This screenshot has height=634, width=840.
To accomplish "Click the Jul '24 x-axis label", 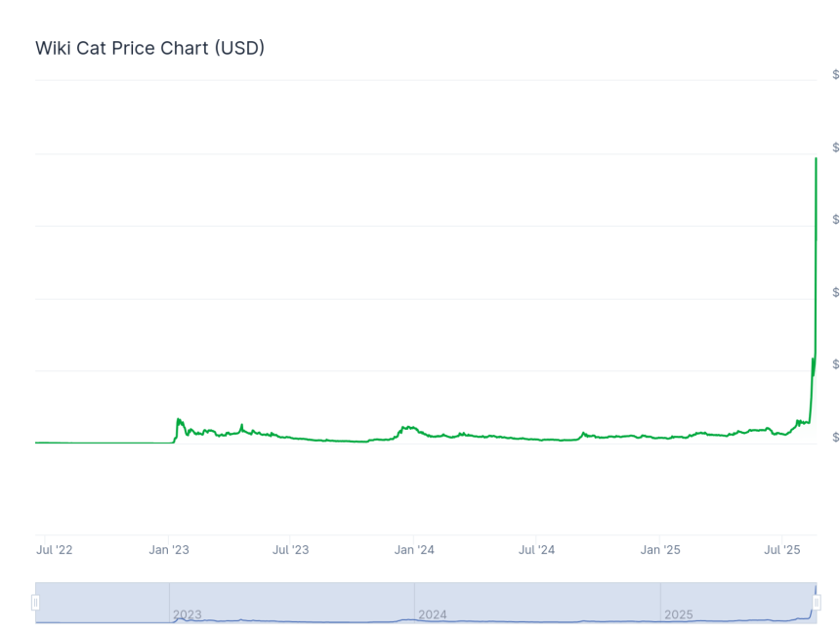I will (x=536, y=550).
